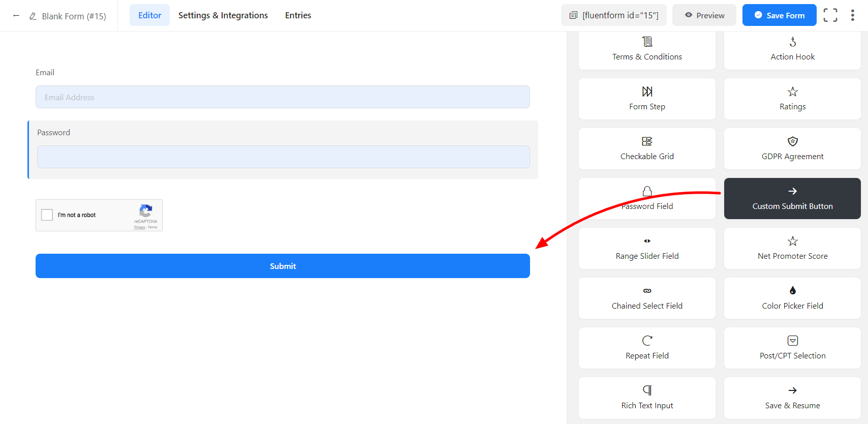Add the GDPR Agreement field
This screenshot has width=868, height=424.
point(792,148)
